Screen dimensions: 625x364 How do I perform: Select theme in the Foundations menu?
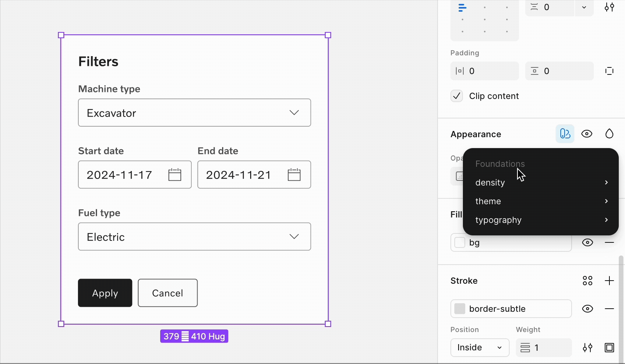coord(488,201)
